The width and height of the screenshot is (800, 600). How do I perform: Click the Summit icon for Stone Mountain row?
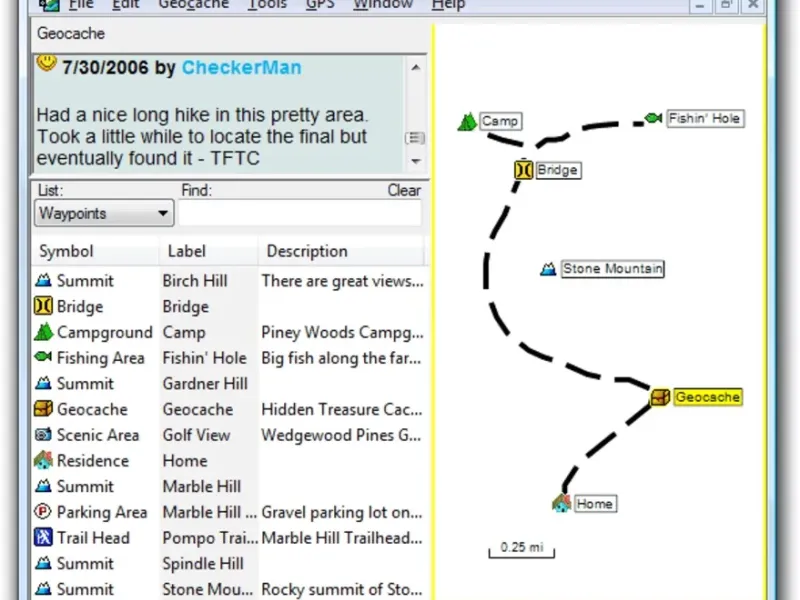tap(44, 588)
